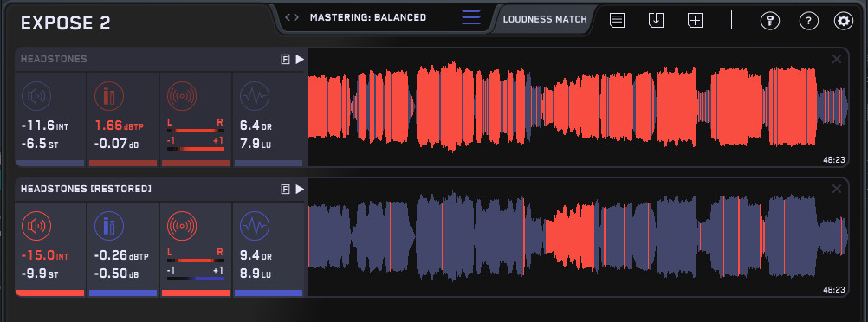The width and height of the screenshot is (868, 322).
Task: Click the -1/+1 correlation meter on Headstones
Action: tap(196, 149)
